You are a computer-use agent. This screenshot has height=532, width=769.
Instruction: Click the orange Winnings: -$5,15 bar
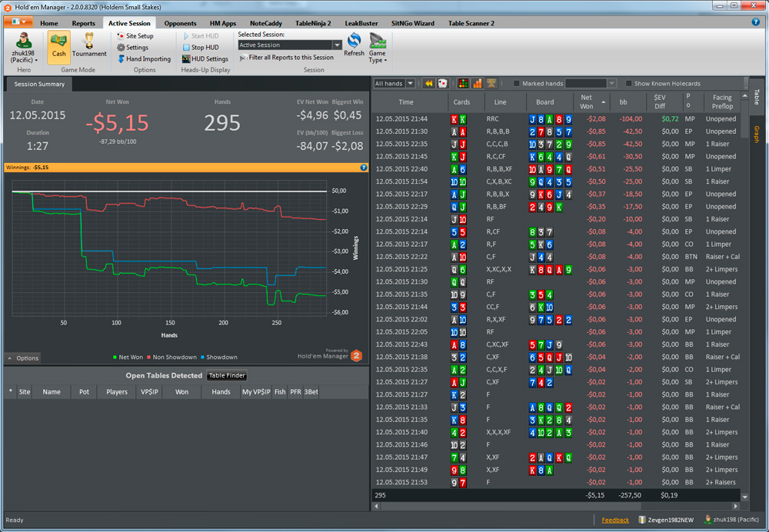point(186,167)
